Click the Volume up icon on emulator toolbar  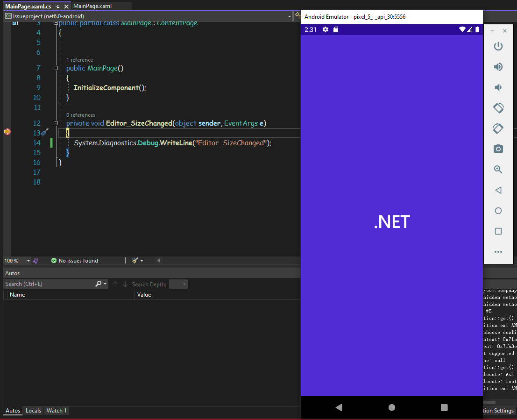coord(498,67)
